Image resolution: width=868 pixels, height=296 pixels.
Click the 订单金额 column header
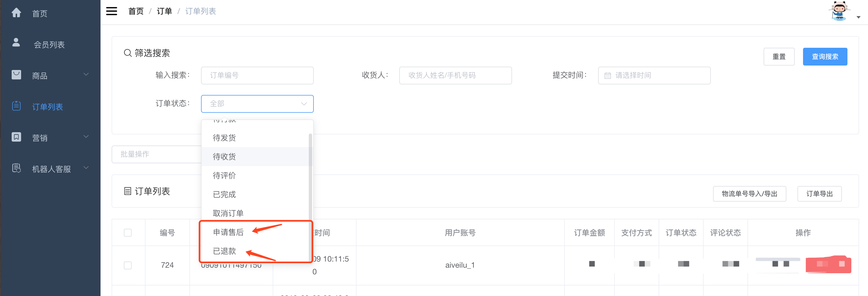pos(589,233)
